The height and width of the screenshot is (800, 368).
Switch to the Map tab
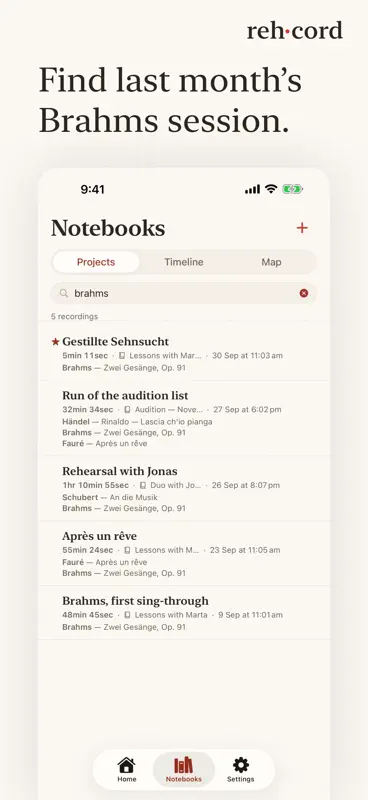(x=271, y=262)
